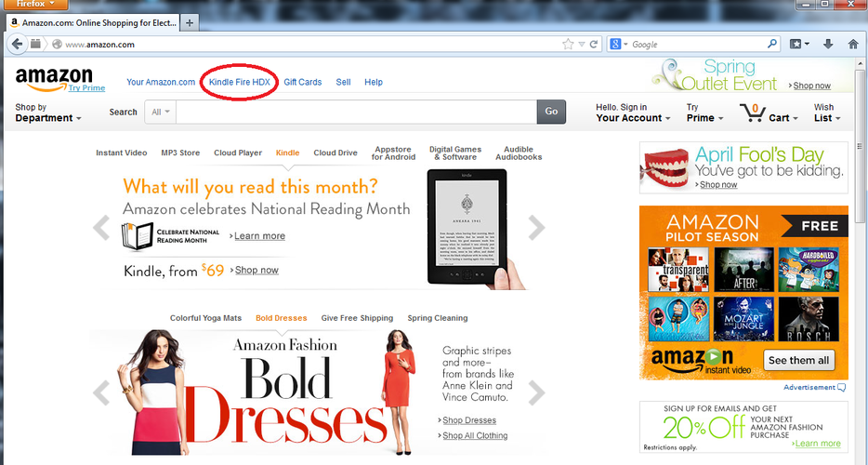The image size is (868, 465).
Task: Select the Instant Video tab
Action: [x=121, y=153]
